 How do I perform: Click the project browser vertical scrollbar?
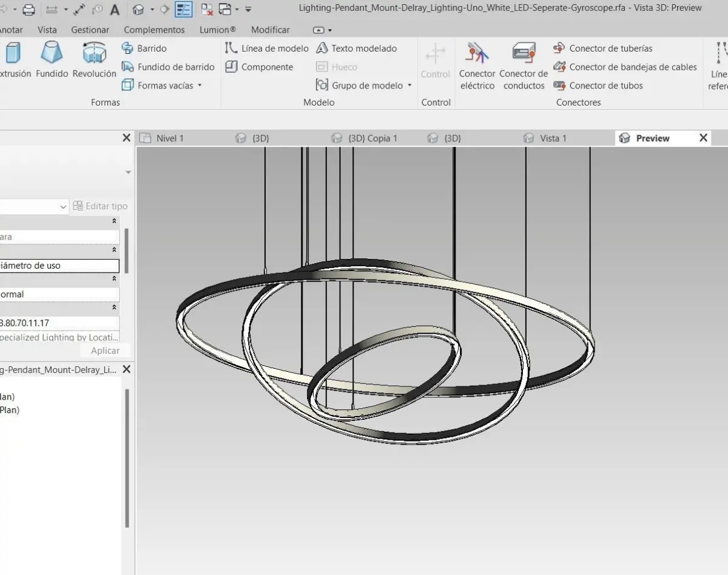pos(127,458)
